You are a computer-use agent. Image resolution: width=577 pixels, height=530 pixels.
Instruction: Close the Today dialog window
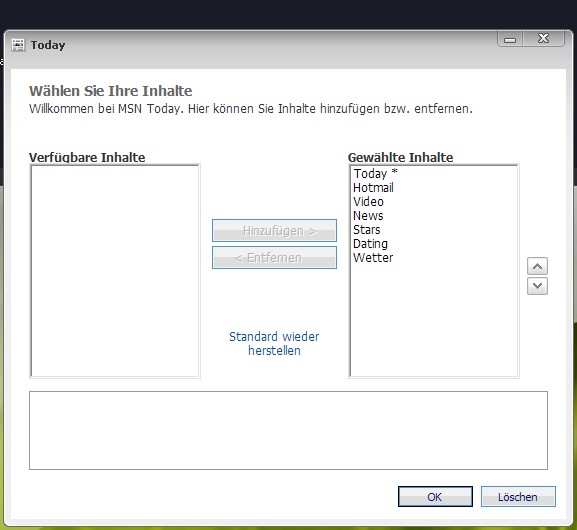pyautogui.click(x=544, y=39)
